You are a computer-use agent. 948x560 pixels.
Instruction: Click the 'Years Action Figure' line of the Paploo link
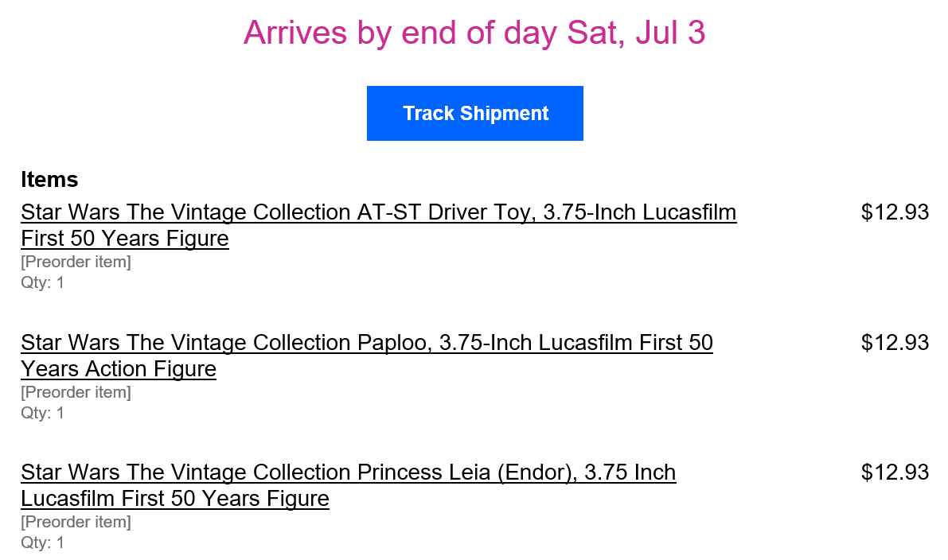pyautogui.click(x=119, y=369)
